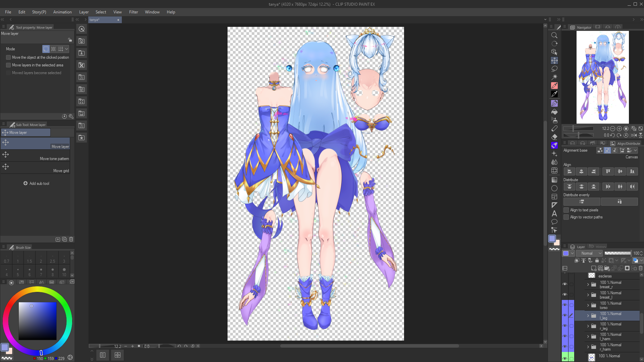Select the Lasso selection tool
The height and width of the screenshot is (362, 644).
[554, 69]
